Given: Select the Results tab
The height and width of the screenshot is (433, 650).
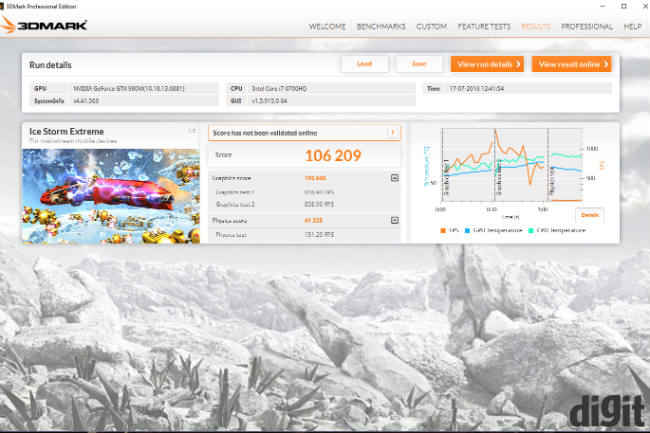Looking at the screenshot, I should click(x=536, y=27).
